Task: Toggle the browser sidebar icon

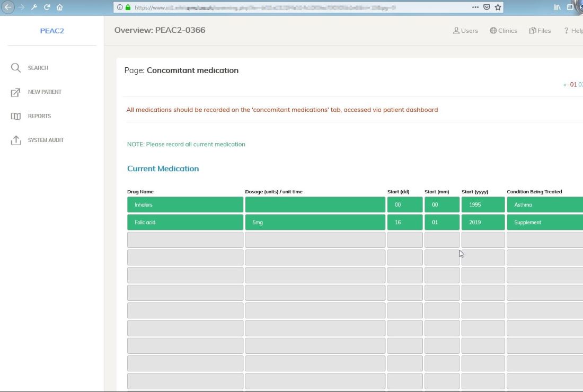Action: coord(570,7)
